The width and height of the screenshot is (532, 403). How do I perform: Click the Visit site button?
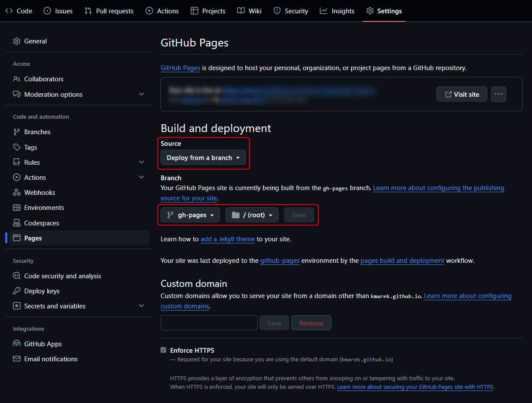pos(461,94)
